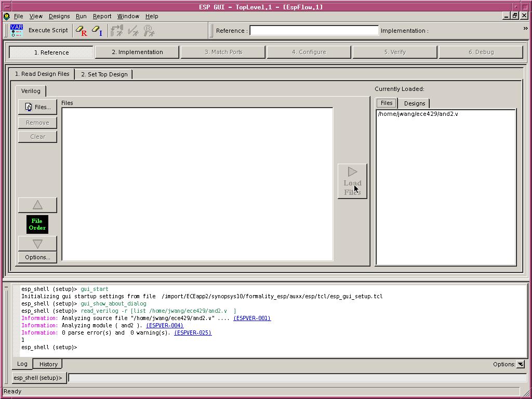Go to the 2. Implementation step
Screen dimensions: 532x399
pos(137,52)
